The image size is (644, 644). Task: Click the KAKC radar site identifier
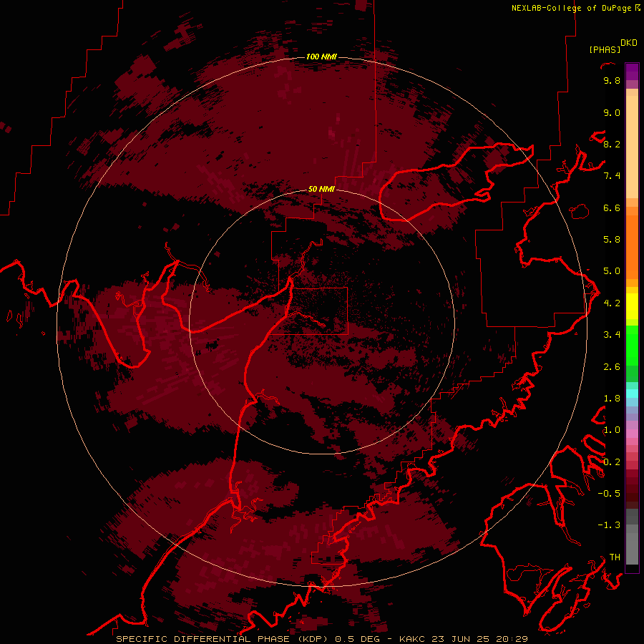tap(413, 639)
